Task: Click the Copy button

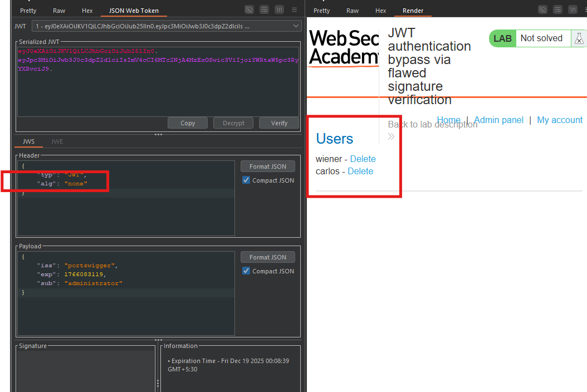Action: click(188, 123)
